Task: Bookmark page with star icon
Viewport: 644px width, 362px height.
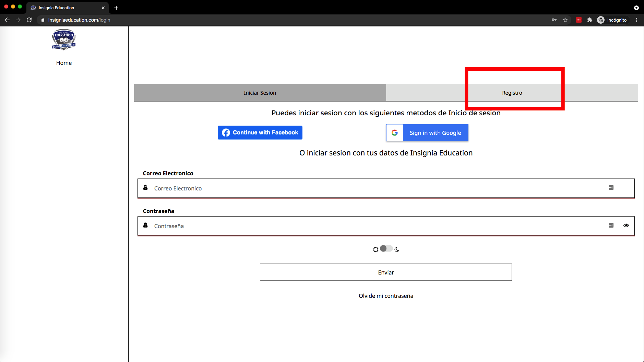Action: point(565,20)
